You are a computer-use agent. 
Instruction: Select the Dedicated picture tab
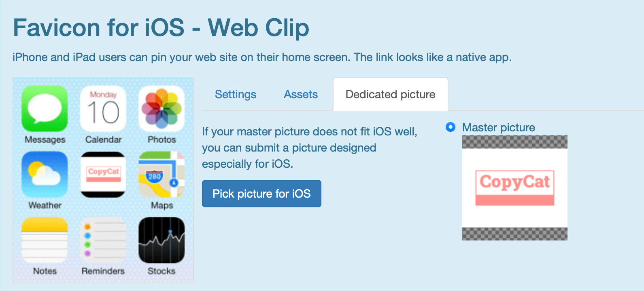391,95
